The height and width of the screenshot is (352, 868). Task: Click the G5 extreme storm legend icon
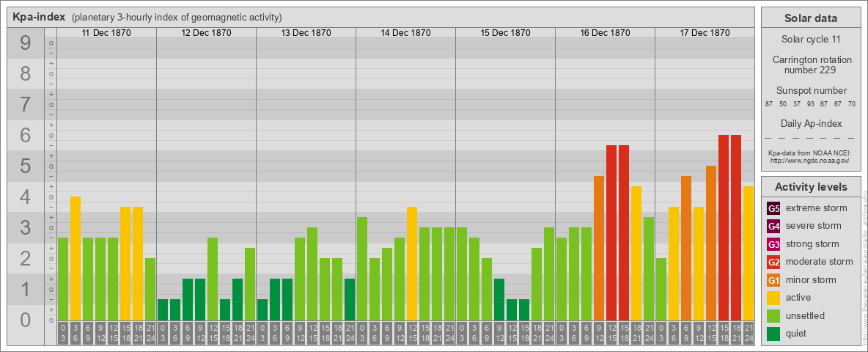[773, 208]
